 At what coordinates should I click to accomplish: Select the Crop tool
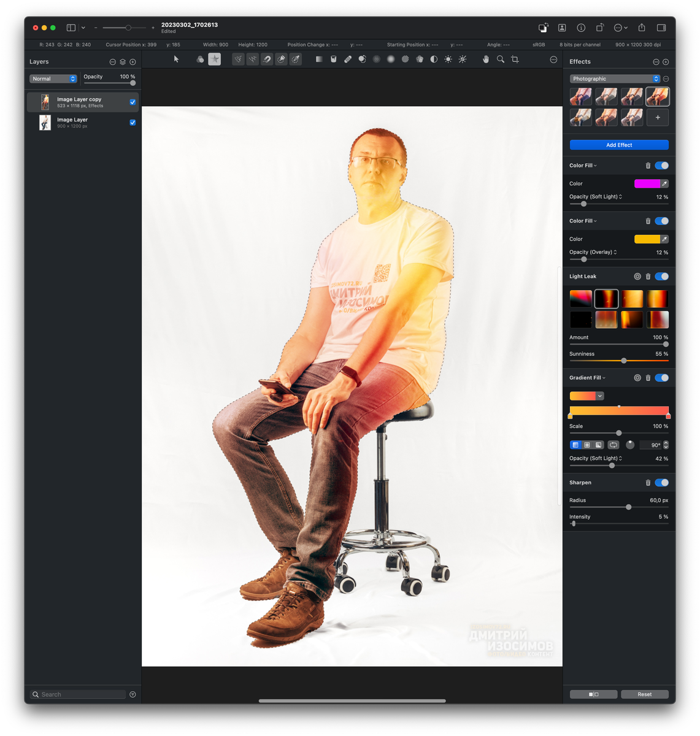point(515,59)
